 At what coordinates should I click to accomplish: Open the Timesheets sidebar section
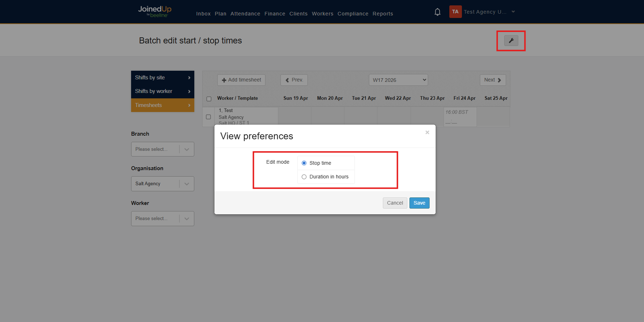(162, 105)
